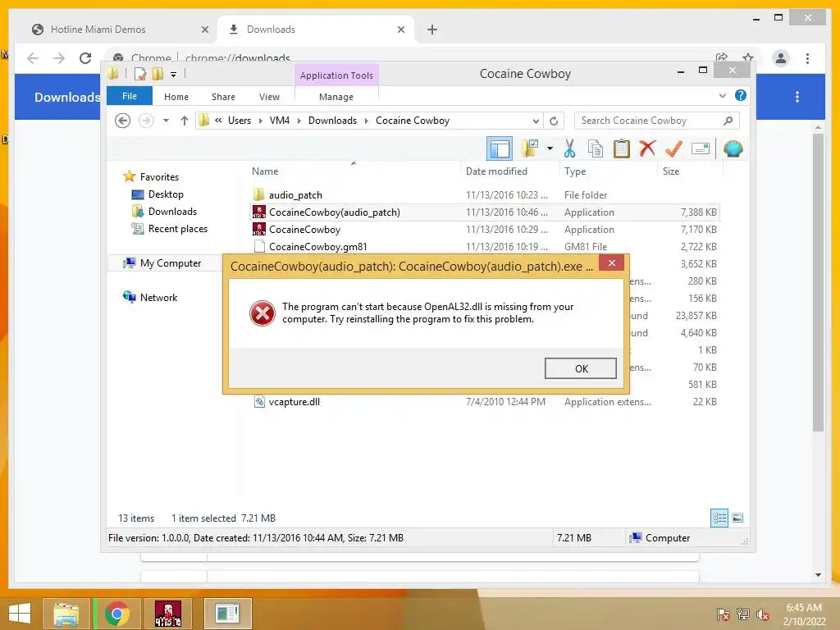Open the View ribbon tab

pyautogui.click(x=269, y=97)
